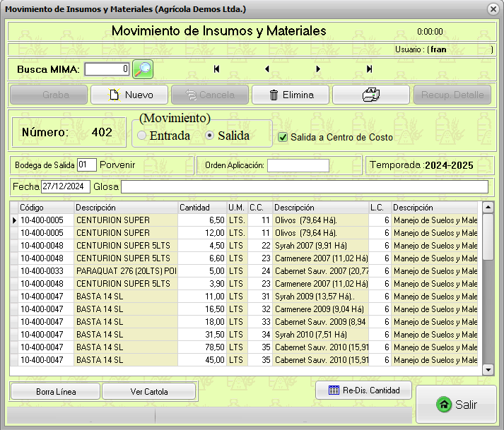Click Re-Dis. Cantidad button
The height and width of the screenshot is (430, 504).
(363, 390)
